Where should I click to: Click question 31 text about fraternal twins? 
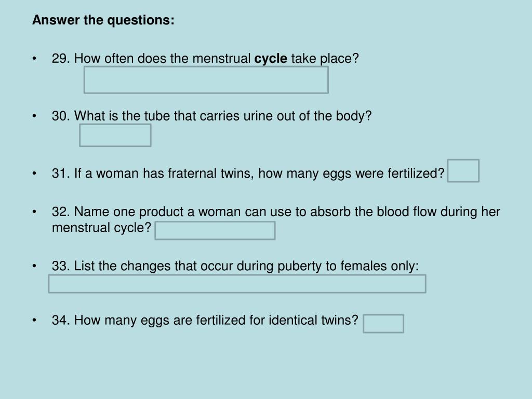coord(248,173)
